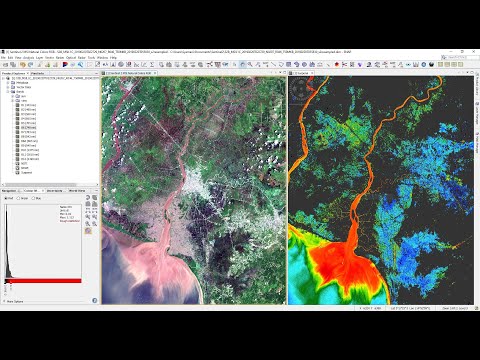Click the blue magnifier toolbar icon
The height and width of the screenshot is (360, 480).
pos(80,64)
